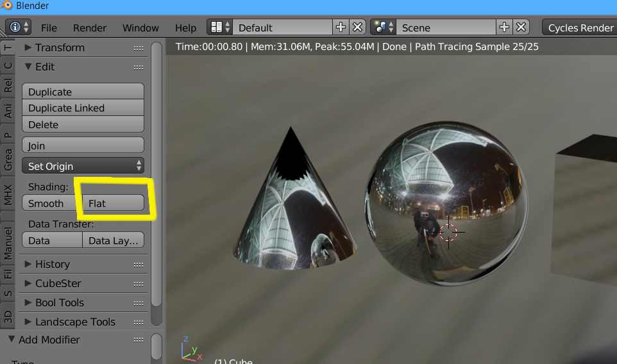Grab the CubeSter panel drag handle
The height and width of the screenshot is (364, 617).
(x=138, y=284)
